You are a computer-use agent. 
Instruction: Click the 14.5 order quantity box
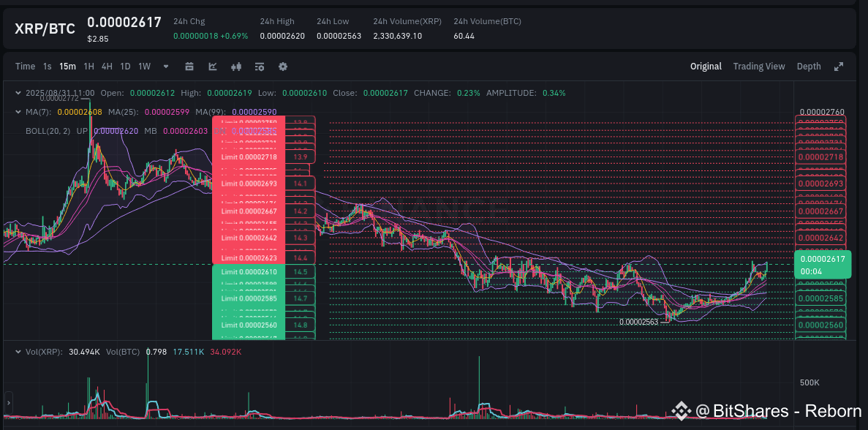[301, 272]
